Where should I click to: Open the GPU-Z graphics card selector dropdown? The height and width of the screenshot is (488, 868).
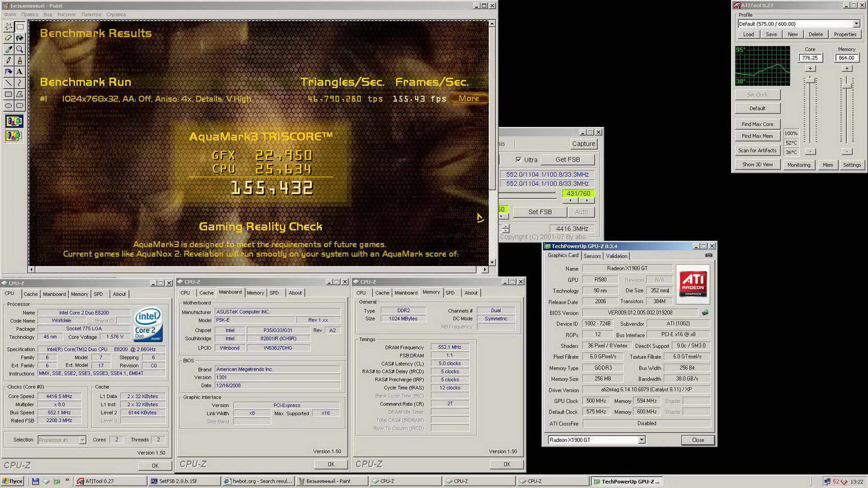click(641, 440)
